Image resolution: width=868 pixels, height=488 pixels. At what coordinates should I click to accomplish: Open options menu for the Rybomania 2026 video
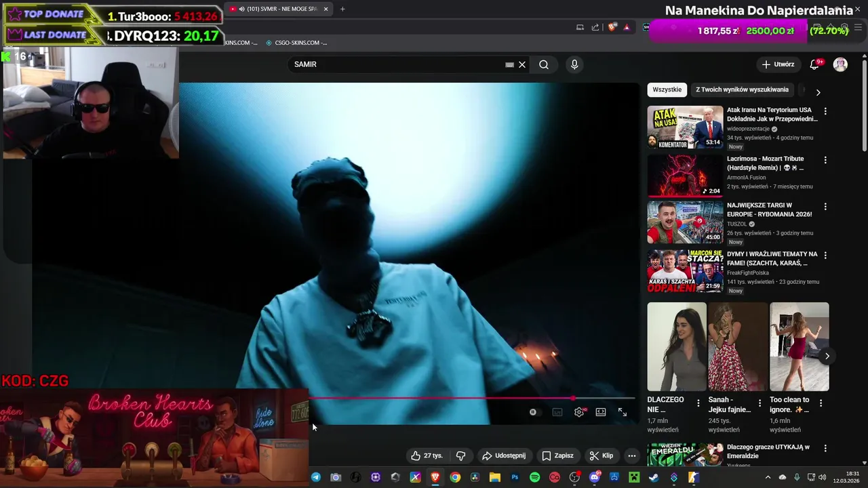coord(825,207)
